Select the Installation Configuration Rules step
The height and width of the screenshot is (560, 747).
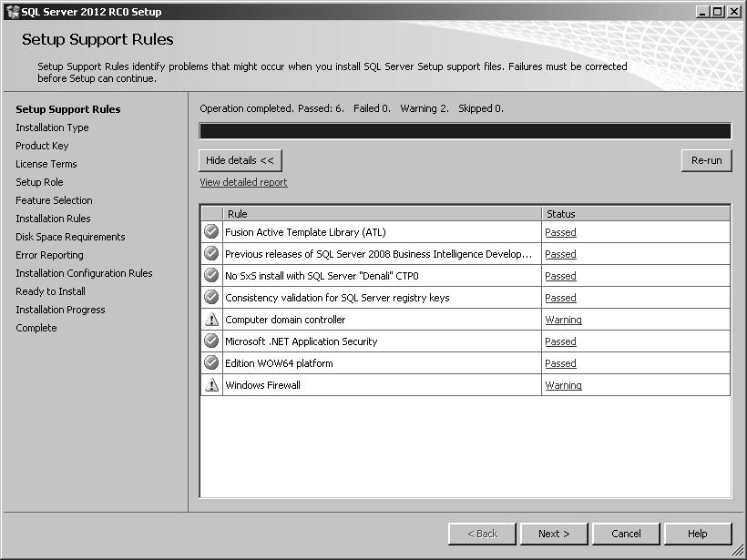tap(84, 273)
